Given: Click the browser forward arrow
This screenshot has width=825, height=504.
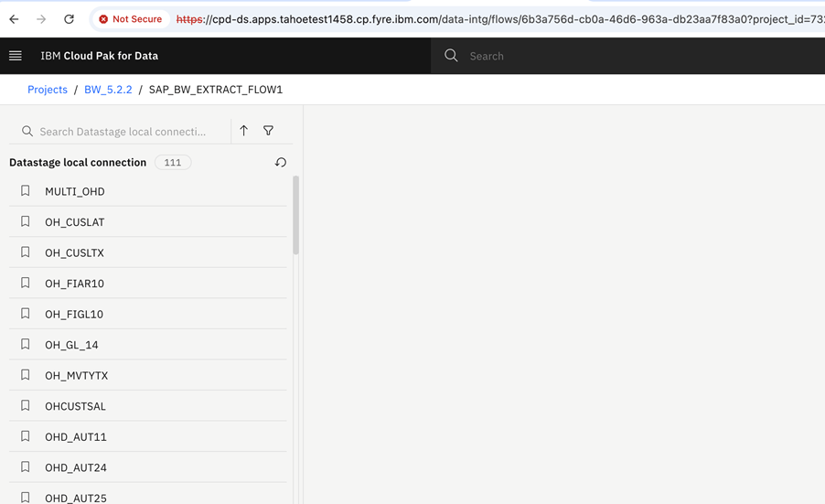Looking at the screenshot, I should [41, 19].
